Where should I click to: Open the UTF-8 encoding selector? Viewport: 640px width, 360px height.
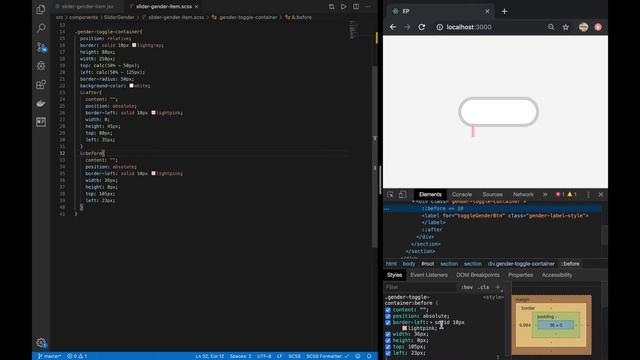click(264, 356)
